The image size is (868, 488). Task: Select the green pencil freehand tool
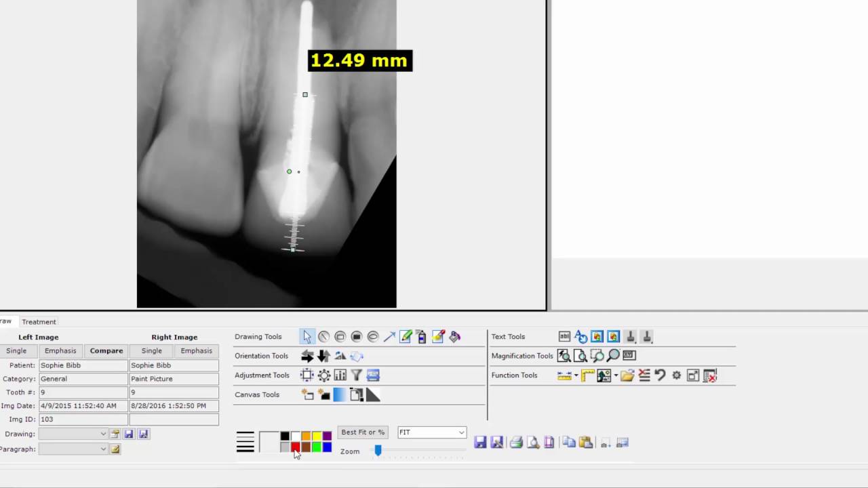[x=406, y=337]
